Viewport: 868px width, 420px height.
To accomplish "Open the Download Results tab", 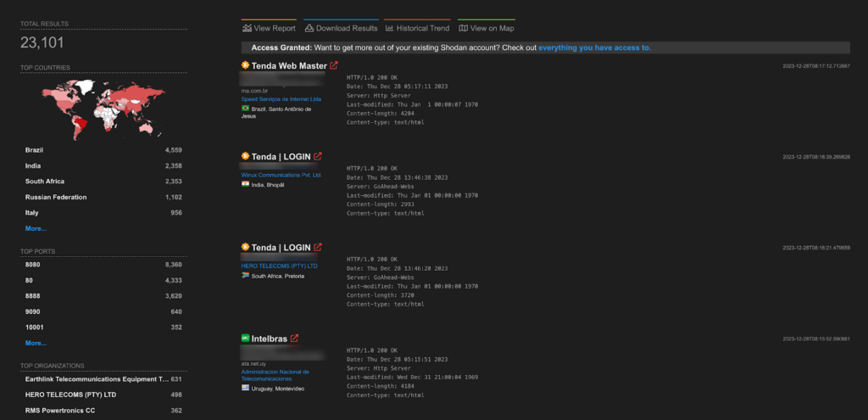I will [x=341, y=28].
